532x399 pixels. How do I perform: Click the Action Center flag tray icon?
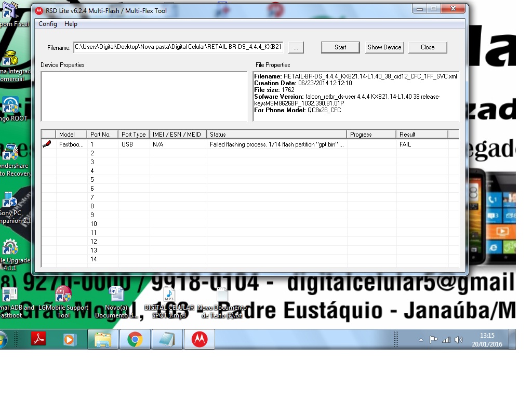tap(433, 340)
